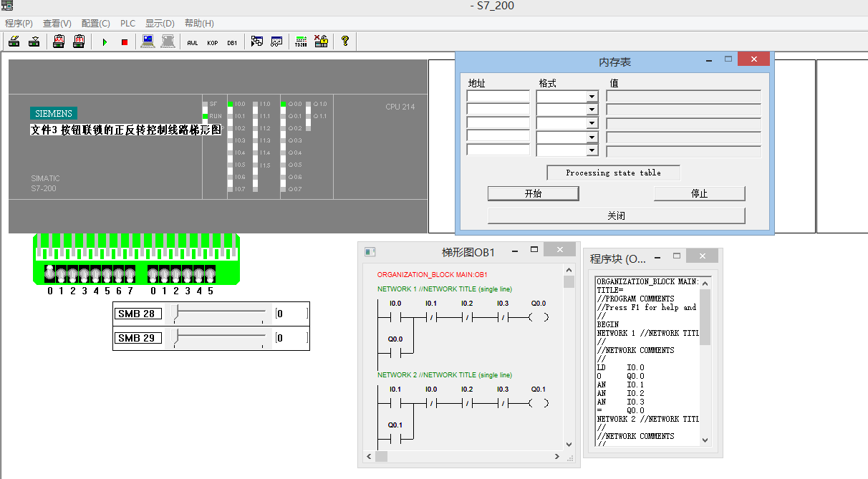Click the program state monitor icon
The height and width of the screenshot is (479, 868).
point(257,42)
